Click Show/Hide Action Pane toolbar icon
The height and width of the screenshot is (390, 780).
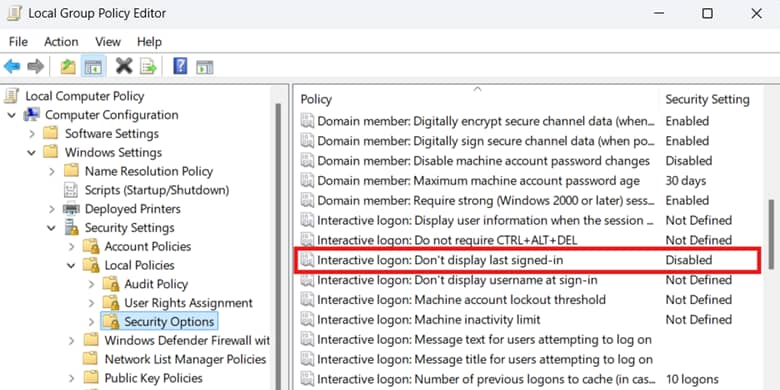tap(204, 67)
